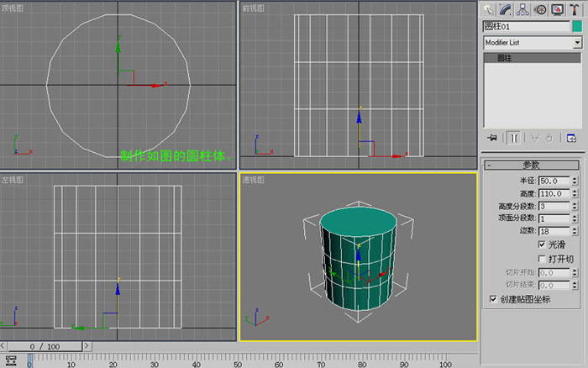Adjust the 切片结束 spinner
The height and width of the screenshot is (368, 588).
click(x=575, y=286)
